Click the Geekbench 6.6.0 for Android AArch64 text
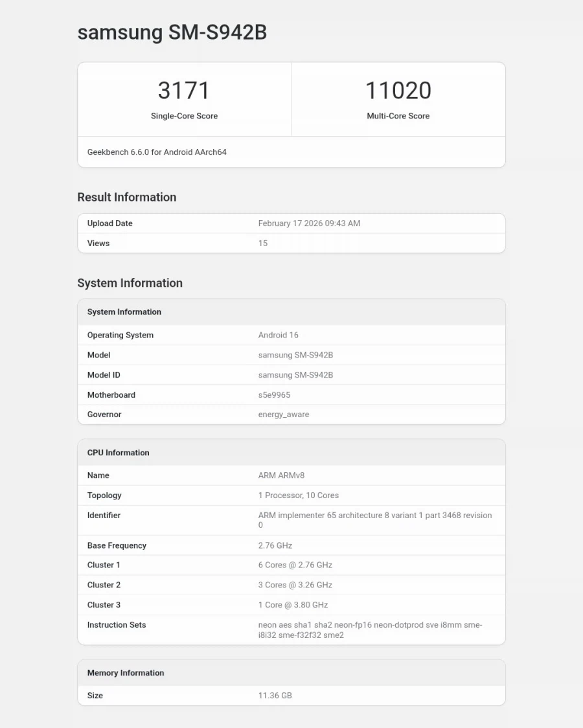This screenshot has width=583, height=728. pos(157,152)
